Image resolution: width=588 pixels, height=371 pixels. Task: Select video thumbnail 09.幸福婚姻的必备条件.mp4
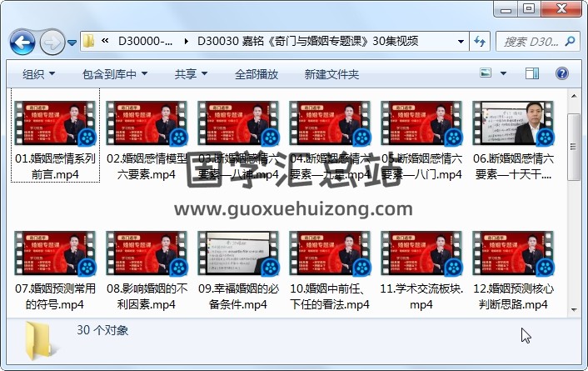[238, 253]
